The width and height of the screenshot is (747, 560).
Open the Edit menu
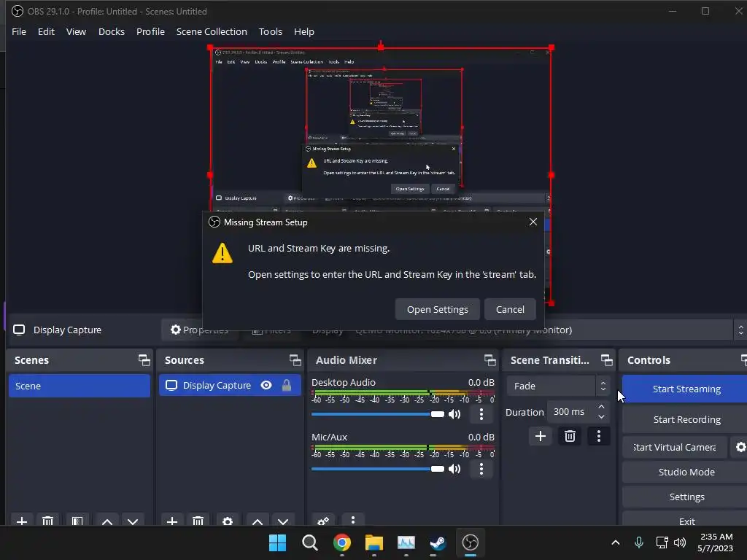click(46, 31)
